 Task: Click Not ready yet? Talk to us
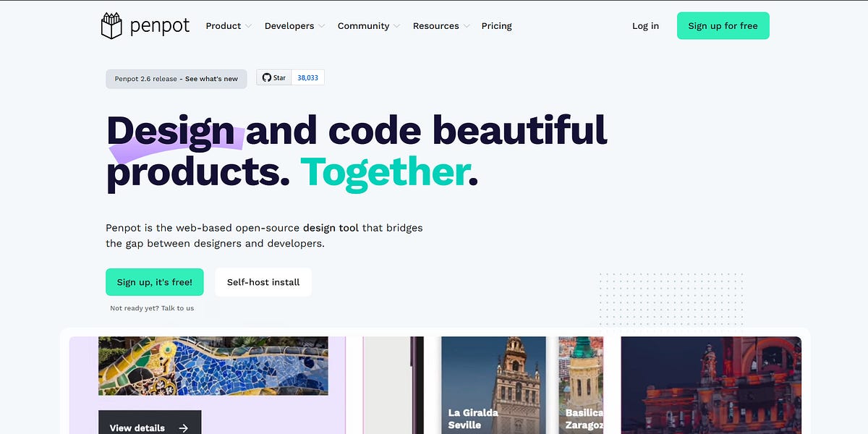click(x=152, y=308)
